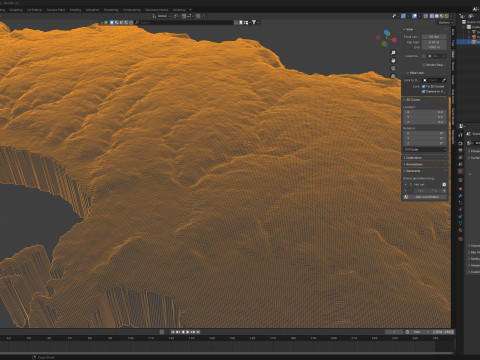Select material preview shading icon
This screenshot has height=360, width=480.
pos(442,16)
